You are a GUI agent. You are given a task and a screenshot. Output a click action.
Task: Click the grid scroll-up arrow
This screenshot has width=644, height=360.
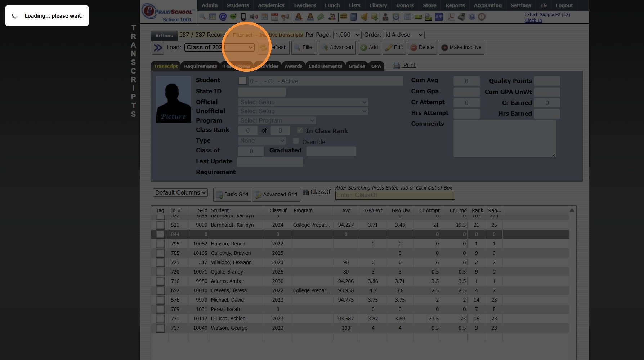[572, 210]
